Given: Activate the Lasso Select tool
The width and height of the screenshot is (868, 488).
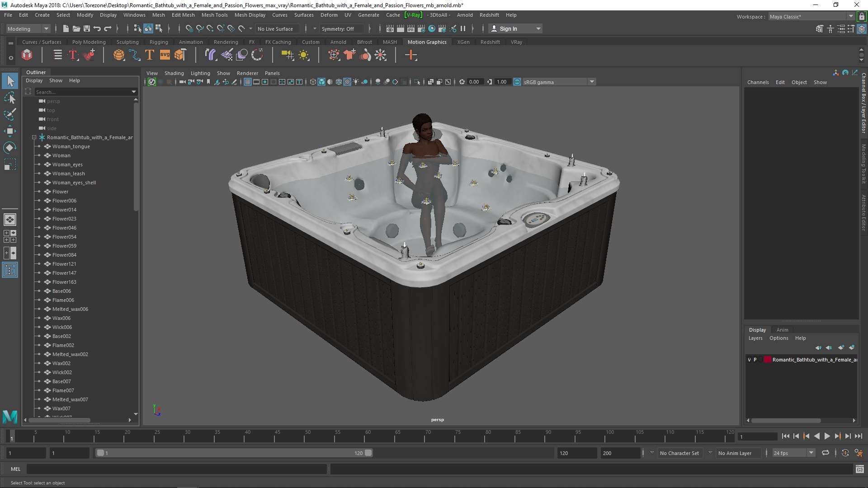Looking at the screenshot, I should point(10,98).
